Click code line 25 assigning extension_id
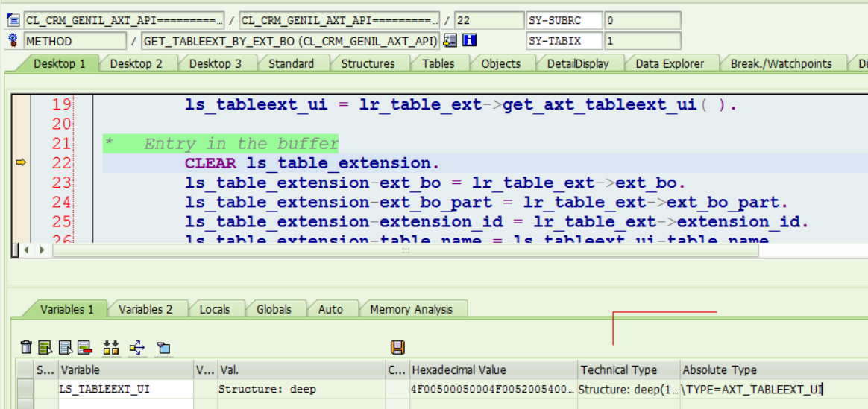Viewport: 868px width, 409px height. (497, 221)
